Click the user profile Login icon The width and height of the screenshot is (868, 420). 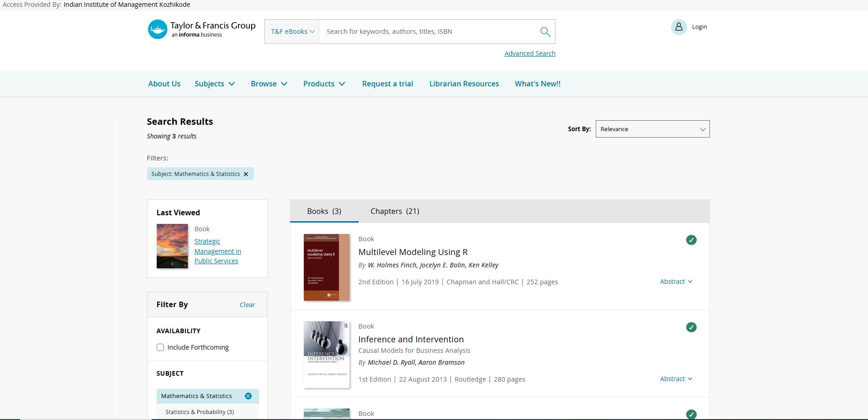pos(679,27)
